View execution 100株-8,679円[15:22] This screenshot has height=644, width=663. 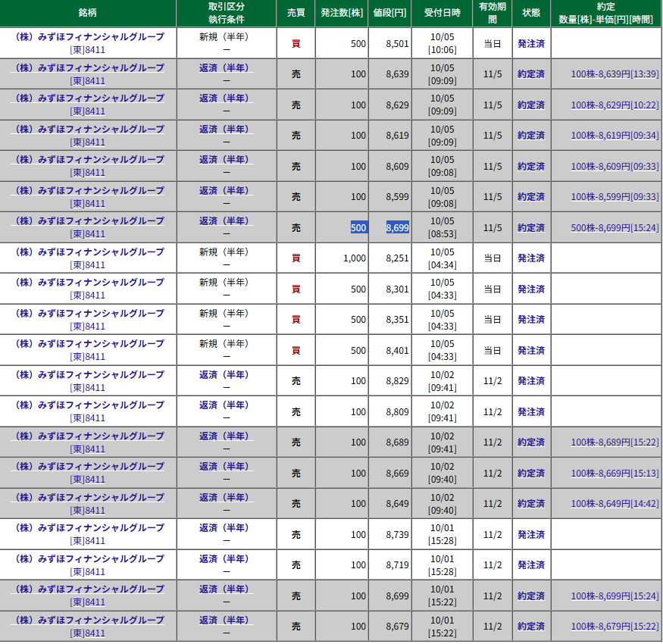click(615, 627)
